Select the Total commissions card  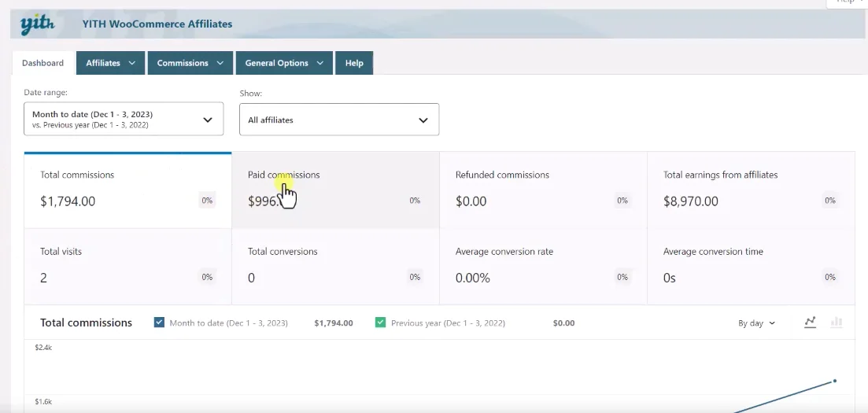(x=127, y=190)
